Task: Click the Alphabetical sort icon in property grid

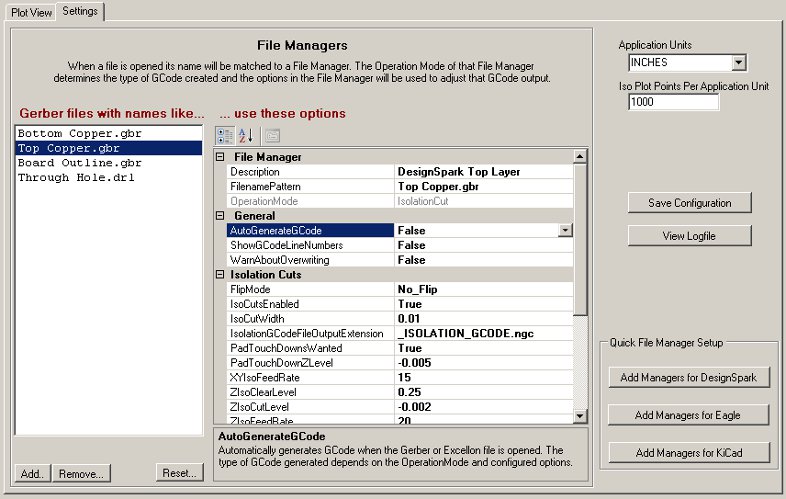Action: pos(246,135)
